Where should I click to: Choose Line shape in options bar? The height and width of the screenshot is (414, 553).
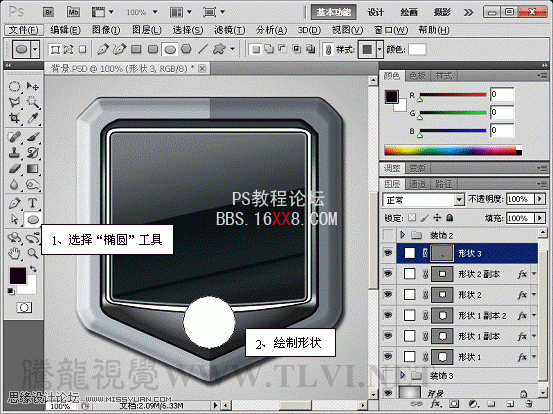pos(203,49)
